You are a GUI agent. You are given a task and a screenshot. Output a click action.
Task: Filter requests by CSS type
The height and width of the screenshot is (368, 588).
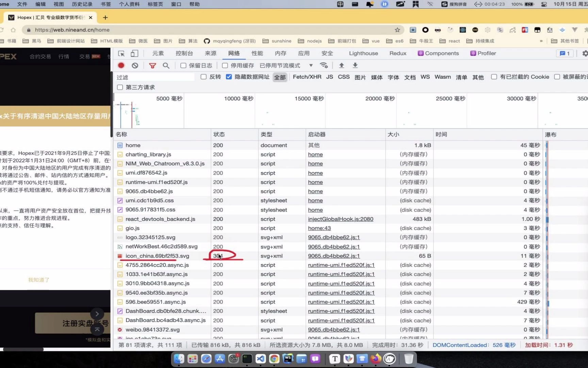344,77
